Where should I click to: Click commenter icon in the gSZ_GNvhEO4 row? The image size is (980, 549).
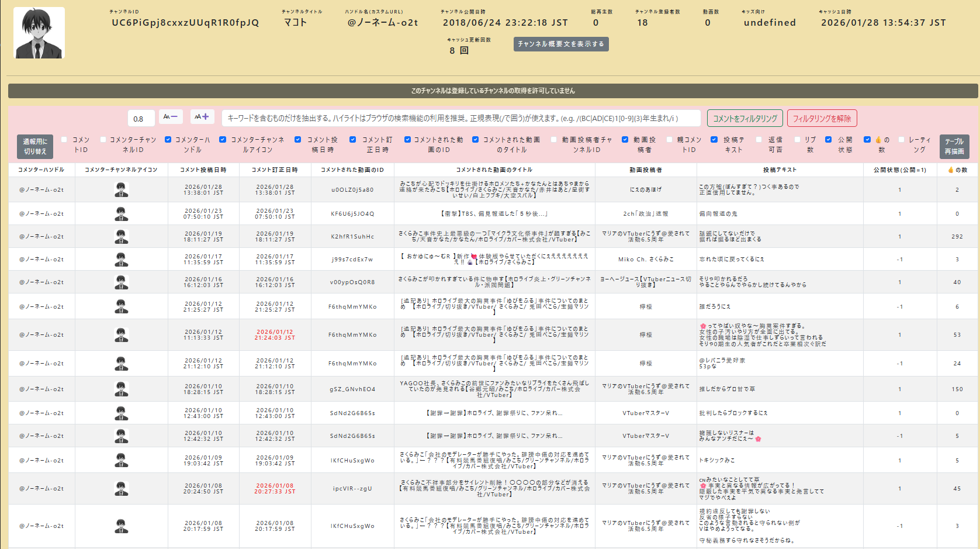pyautogui.click(x=121, y=389)
